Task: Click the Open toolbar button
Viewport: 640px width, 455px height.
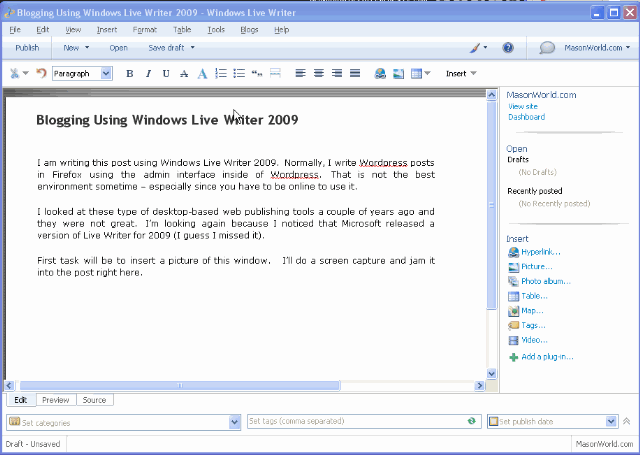Action: [x=118, y=48]
